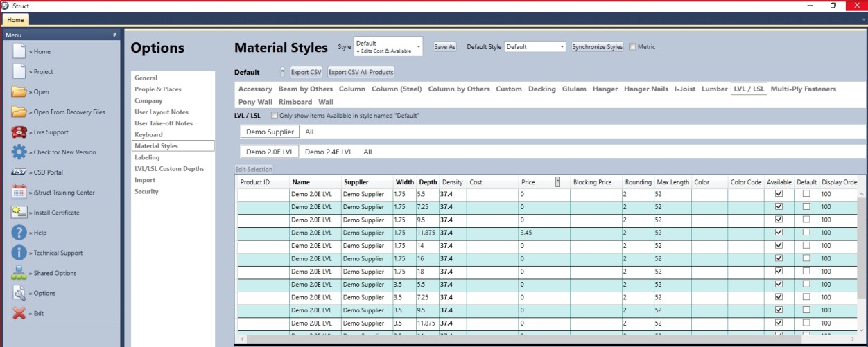Click the Synchronize Styles button
868x347 pixels.
point(597,47)
